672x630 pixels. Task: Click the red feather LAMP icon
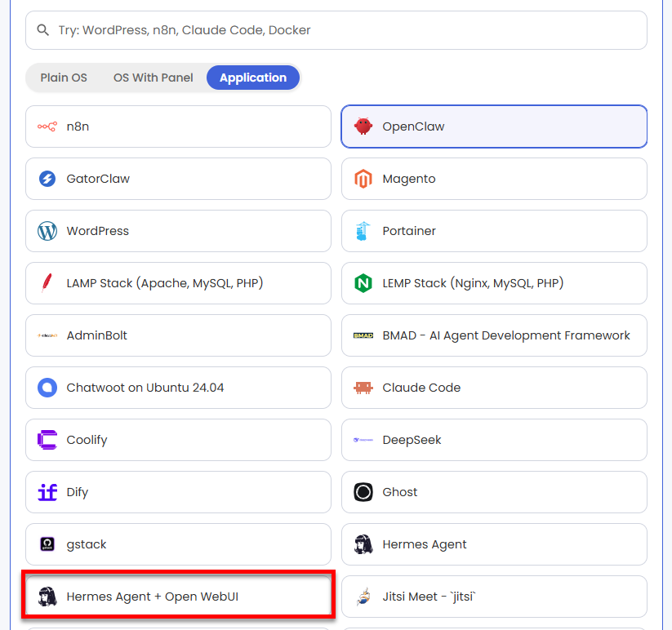tap(47, 283)
